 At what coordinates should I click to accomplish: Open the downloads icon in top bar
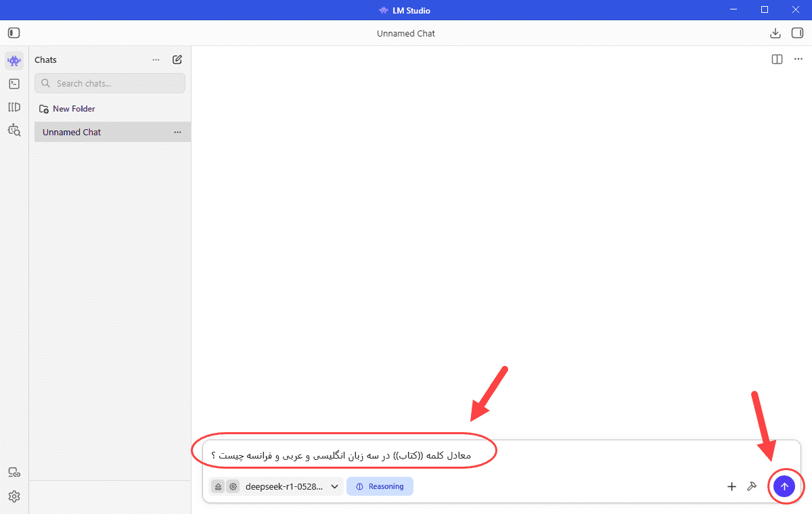click(x=776, y=33)
